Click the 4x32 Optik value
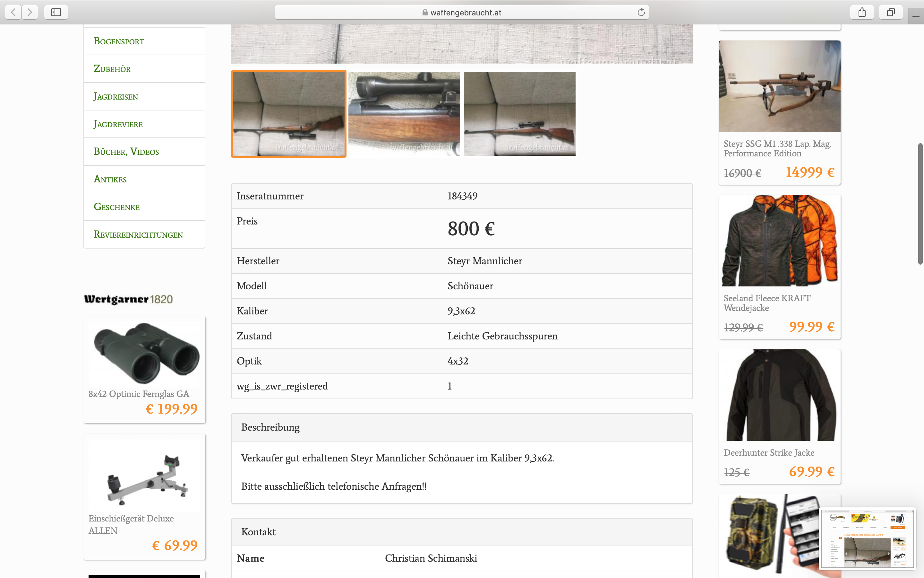 pos(458,361)
